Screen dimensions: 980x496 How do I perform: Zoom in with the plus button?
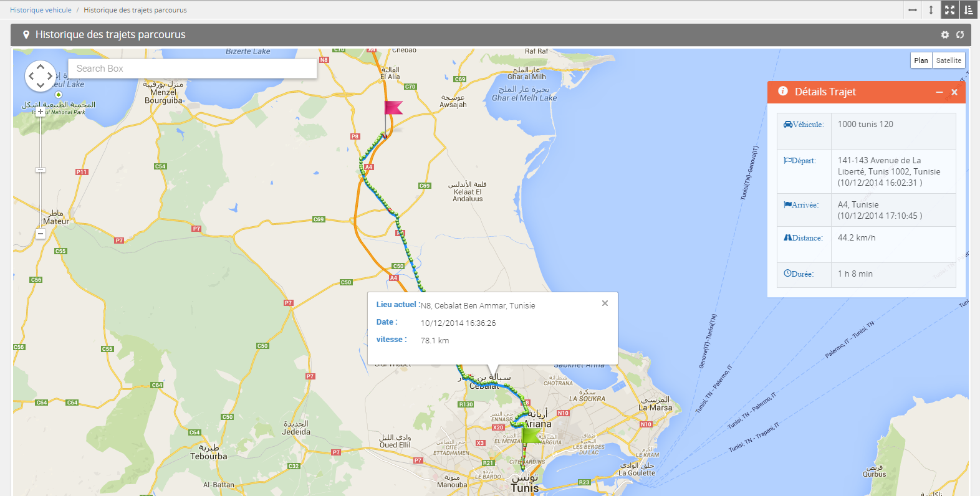(41, 112)
